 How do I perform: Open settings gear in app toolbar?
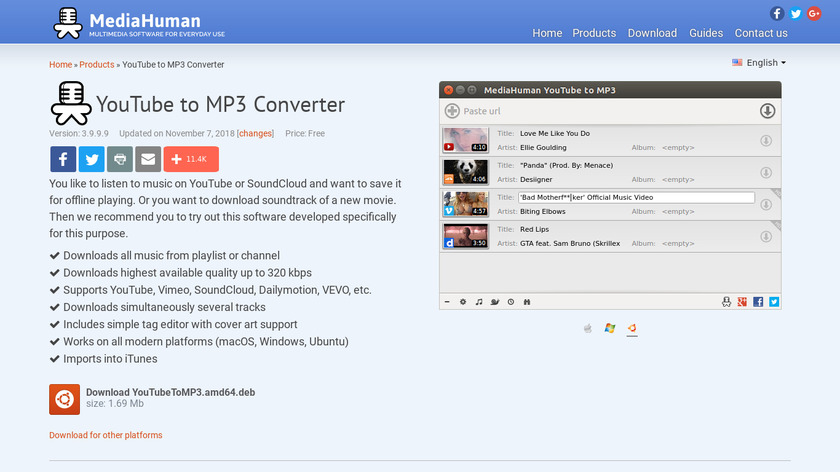pos(463,302)
